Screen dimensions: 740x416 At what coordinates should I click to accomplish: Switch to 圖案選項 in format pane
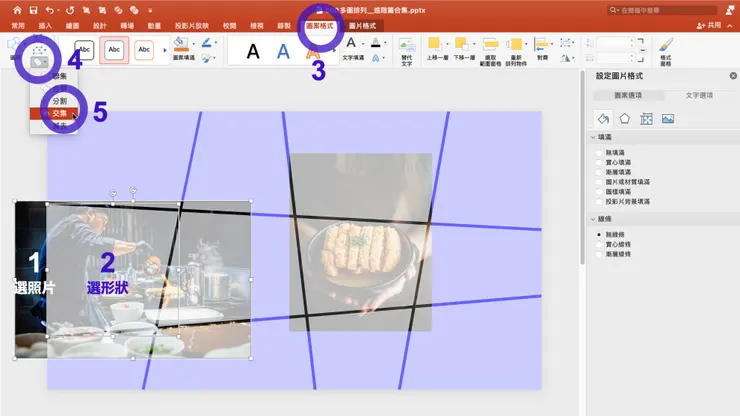(628, 95)
